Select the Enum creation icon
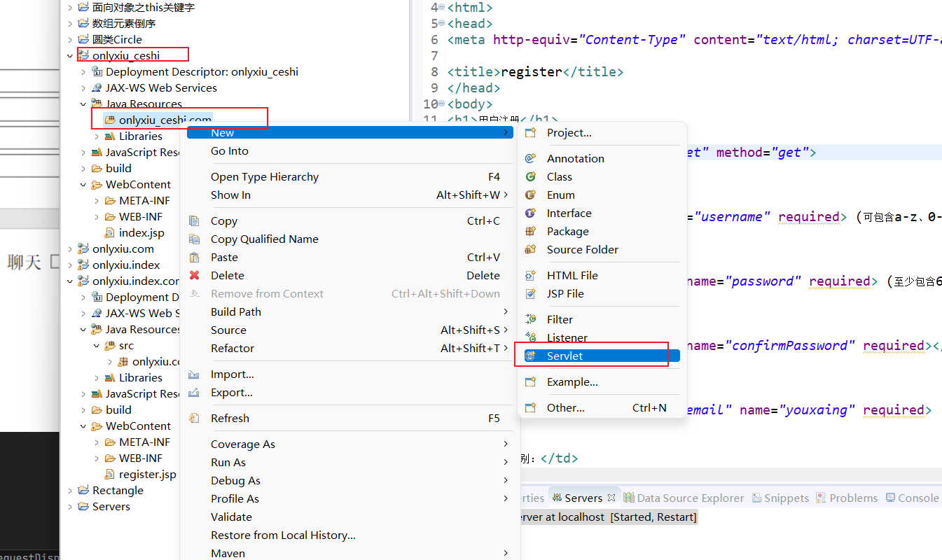The height and width of the screenshot is (560, 942). click(x=530, y=195)
